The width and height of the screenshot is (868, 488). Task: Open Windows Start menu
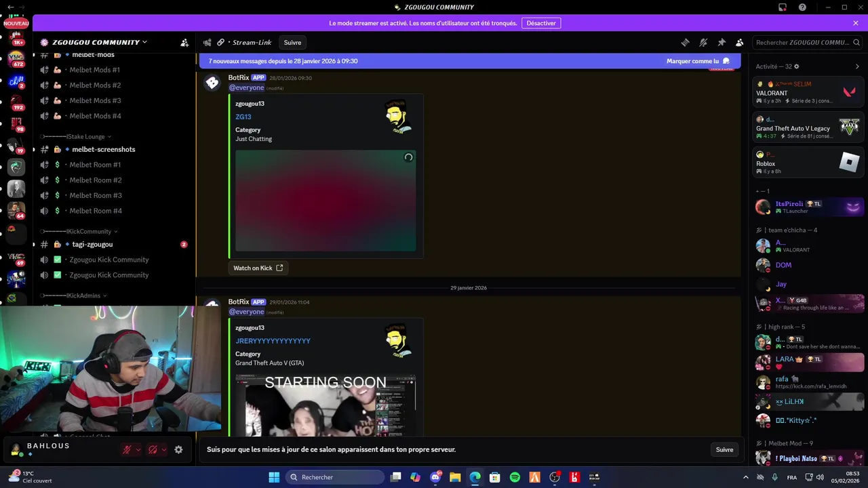click(274, 477)
